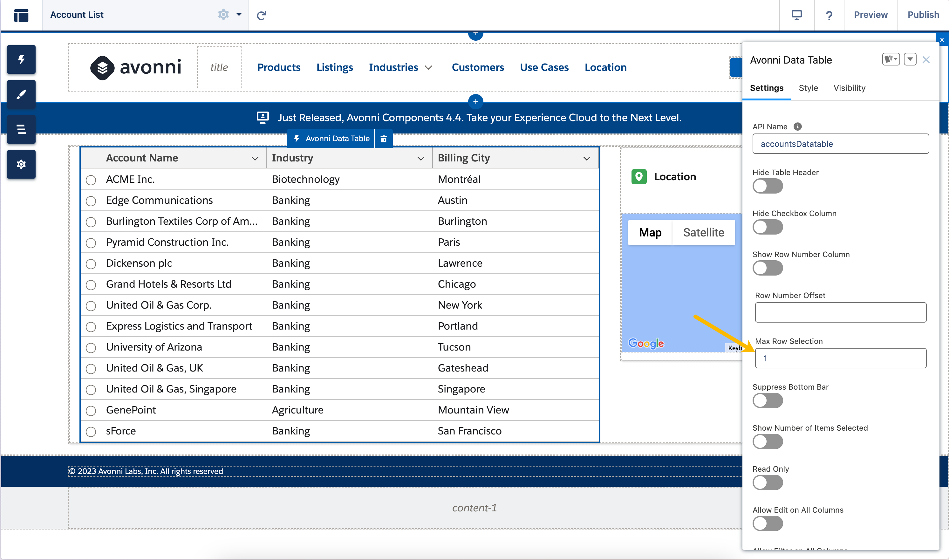The width and height of the screenshot is (949, 560).
Task: Click the refresh page icon
Action: [262, 15]
